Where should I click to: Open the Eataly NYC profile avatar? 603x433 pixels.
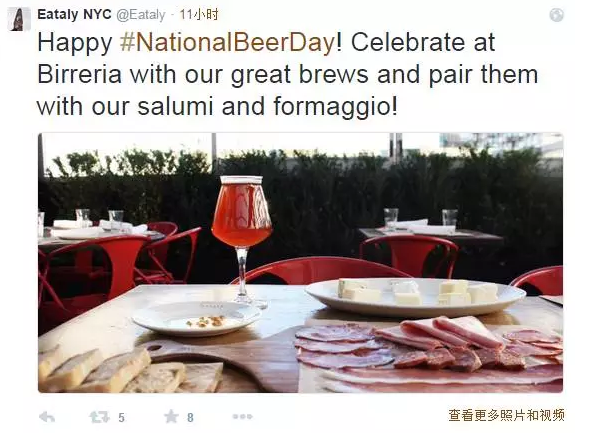coord(19,19)
